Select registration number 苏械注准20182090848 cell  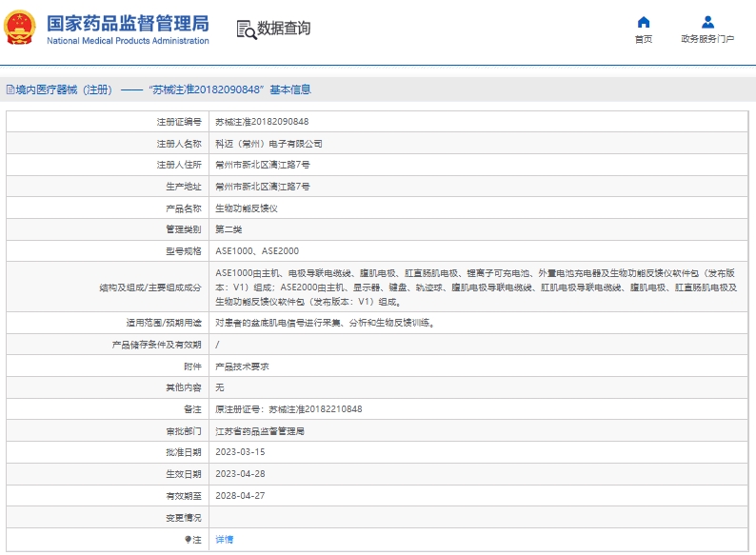262,122
